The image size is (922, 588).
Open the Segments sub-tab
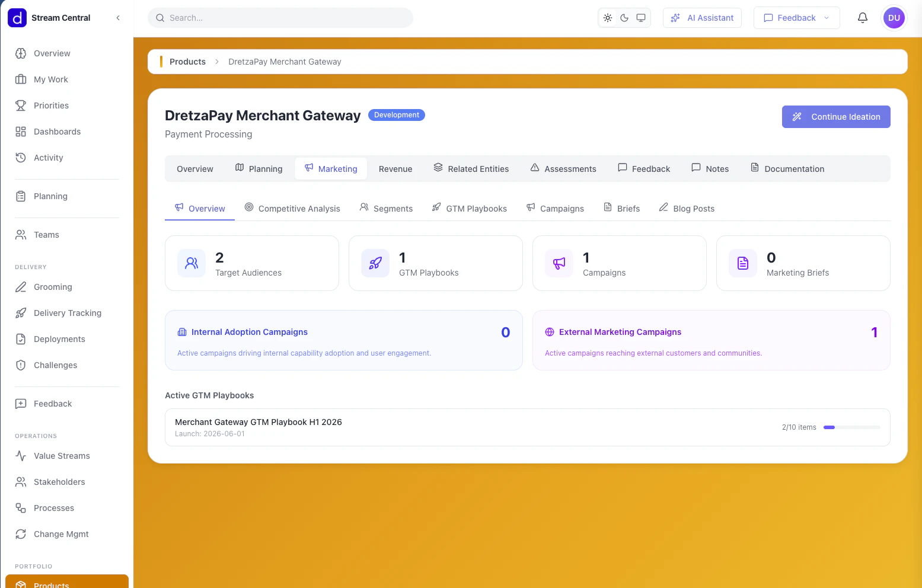point(386,208)
